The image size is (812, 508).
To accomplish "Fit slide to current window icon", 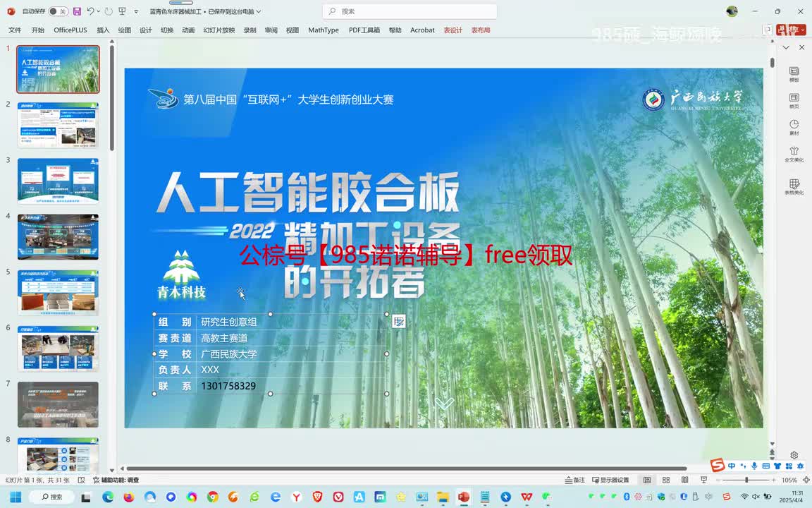I will coord(806,480).
